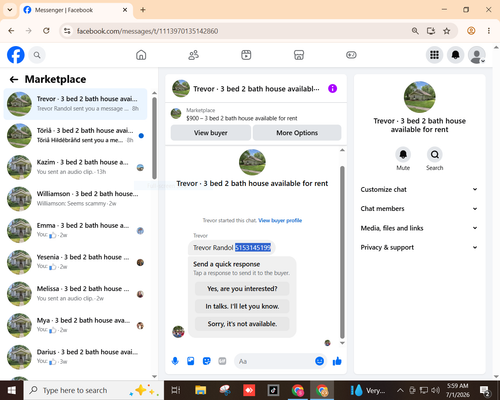The image size is (500, 400).
Task: Show hidden system tray icons
Action: point(400,390)
